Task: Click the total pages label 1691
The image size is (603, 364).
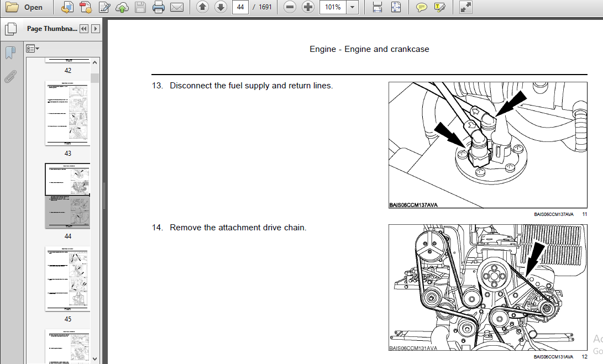Action: click(x=265, y=7)
